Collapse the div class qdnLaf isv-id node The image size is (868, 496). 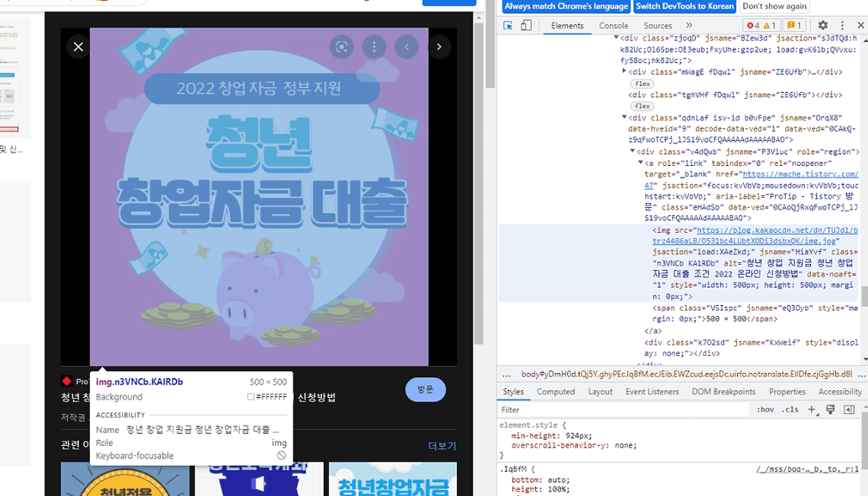tap(624, 117)
